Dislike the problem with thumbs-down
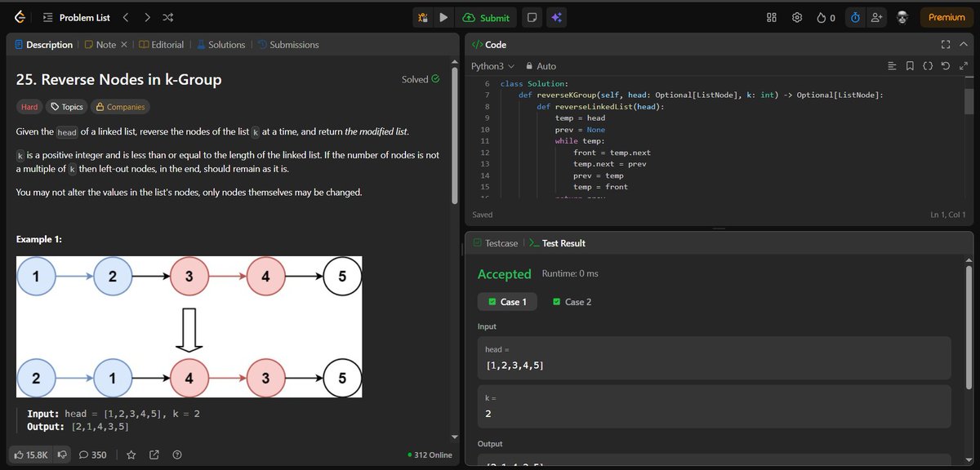Screen dimensions: 980x470 click(61, 454)
